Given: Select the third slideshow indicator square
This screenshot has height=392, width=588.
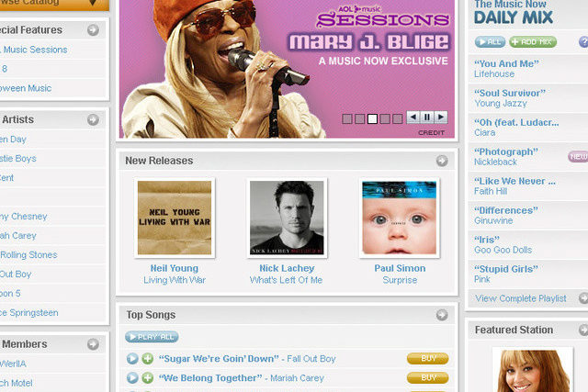Looking at the screenshot, I should click(x=372, y=118).
